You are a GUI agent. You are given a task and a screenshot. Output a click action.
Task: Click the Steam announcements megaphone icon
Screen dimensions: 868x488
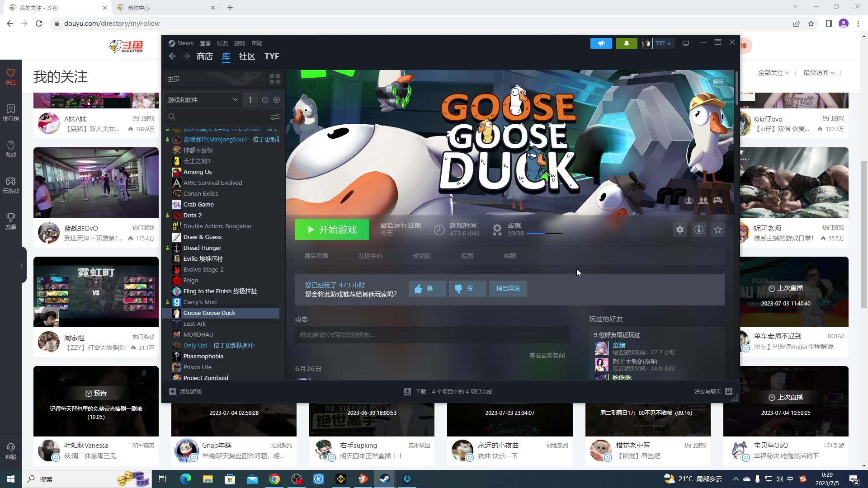click(601, 43)
